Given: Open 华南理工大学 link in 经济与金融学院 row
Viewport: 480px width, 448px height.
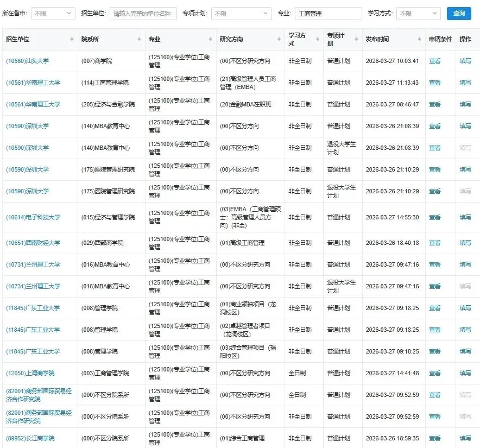Looking at the screenshot, I should 33,104.
